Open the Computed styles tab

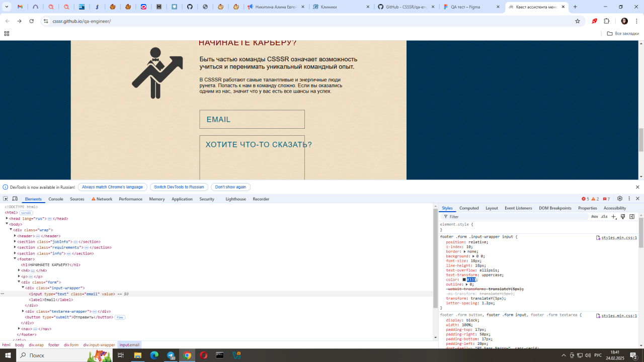point(469,208)
